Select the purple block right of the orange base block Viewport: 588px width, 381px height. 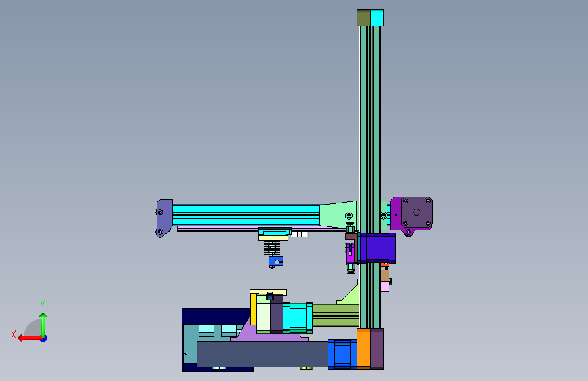(377, 348)
